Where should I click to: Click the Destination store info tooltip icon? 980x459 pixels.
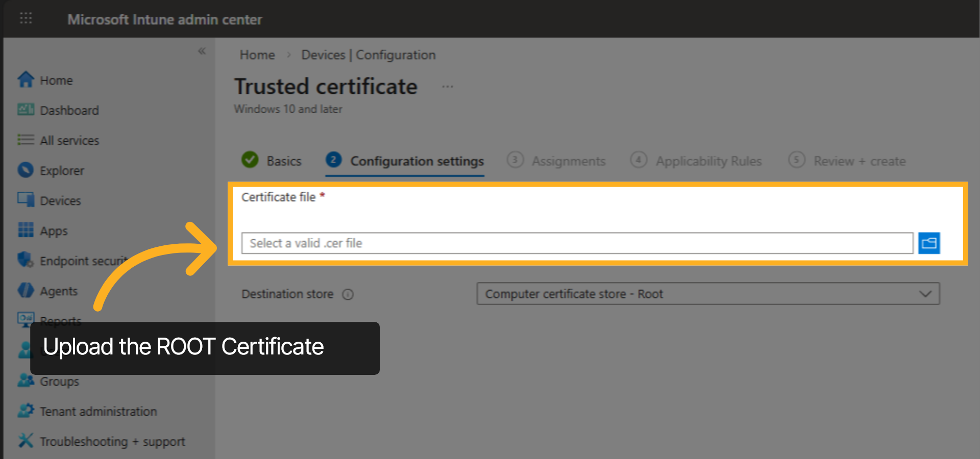click(x=348, y=294)
